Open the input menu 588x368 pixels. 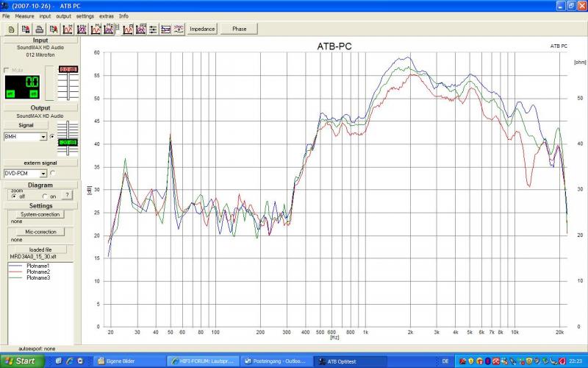[x=45, y=16]
